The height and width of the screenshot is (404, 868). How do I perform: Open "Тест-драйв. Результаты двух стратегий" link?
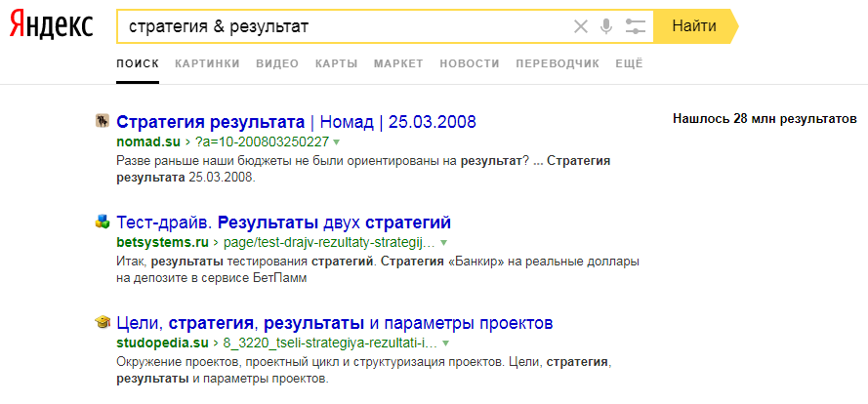(283, 222)
